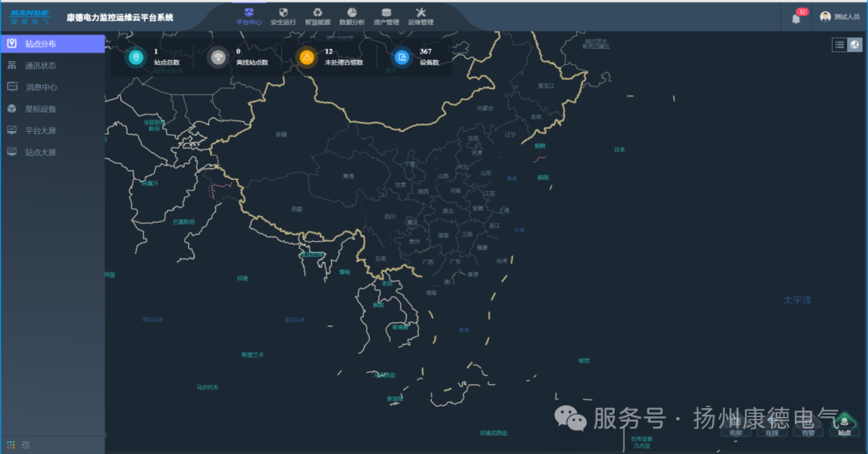868x454 pixels.
Task: Click the 内蒙古 label on the map
Action: pos(485,108)
